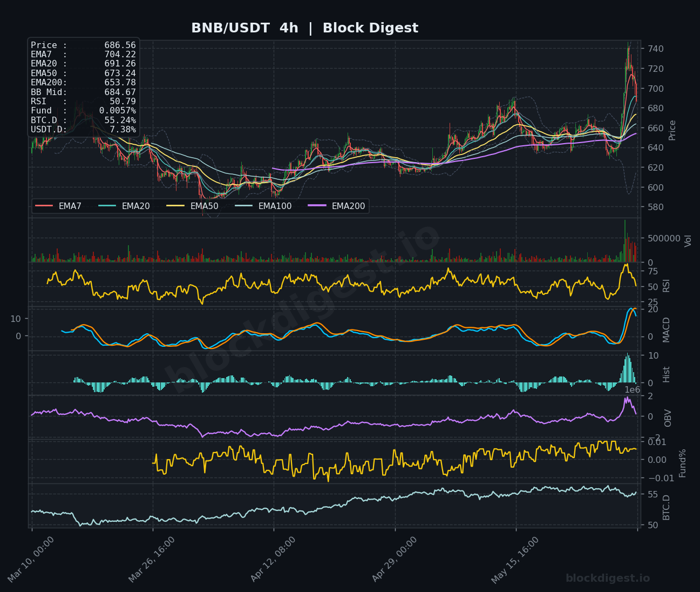Click the EMA20 691.26 row in info box
Image resolution: width=700 pixels, height=592 pixels.
(x=83, y=64)
